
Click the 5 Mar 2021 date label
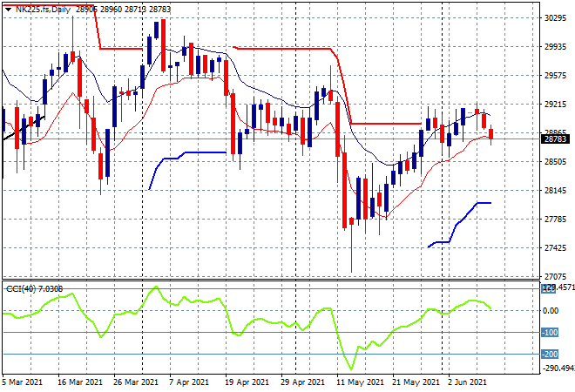click(22, 382)
